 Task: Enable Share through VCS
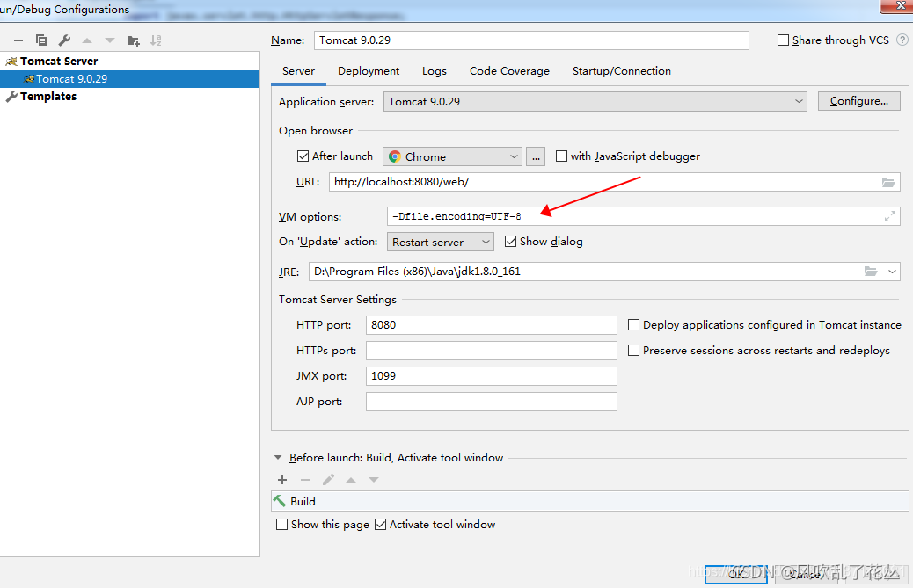[x=783, y=40]
